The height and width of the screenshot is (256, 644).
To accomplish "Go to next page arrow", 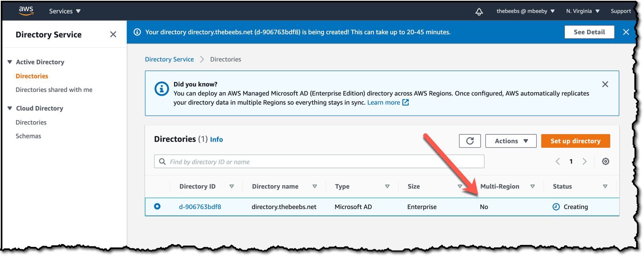I will pos(584,161).
